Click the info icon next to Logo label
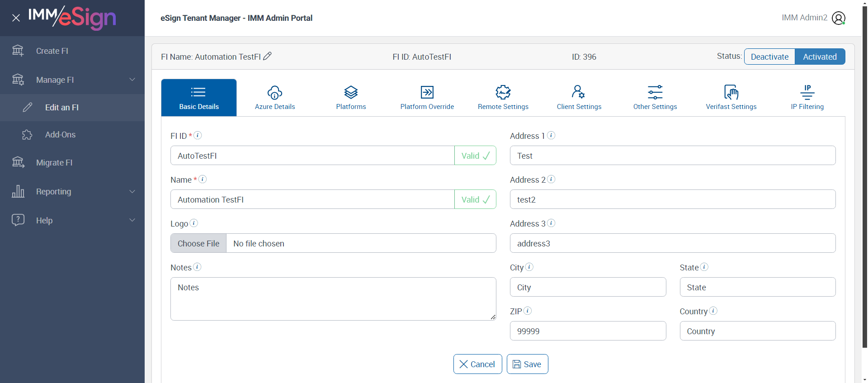This screenshot has width=868, height=383. (194, 223)
